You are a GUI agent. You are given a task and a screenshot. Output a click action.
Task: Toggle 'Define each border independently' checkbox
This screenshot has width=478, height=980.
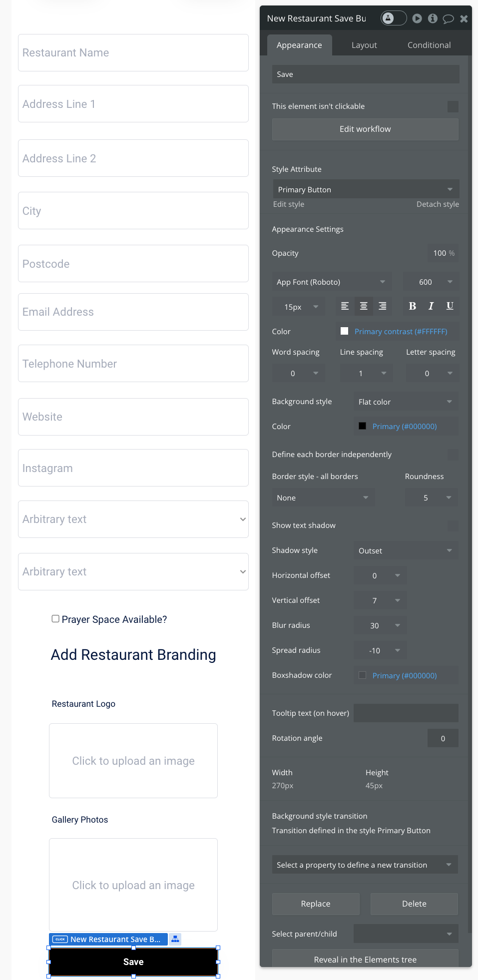[x=453, y=455]
